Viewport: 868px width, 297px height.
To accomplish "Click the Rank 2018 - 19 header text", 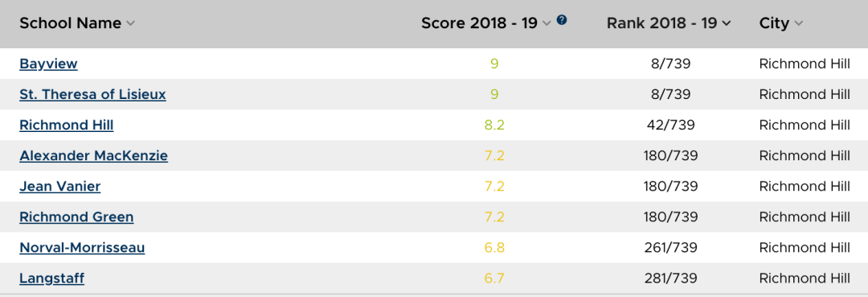I will [662, 23].
